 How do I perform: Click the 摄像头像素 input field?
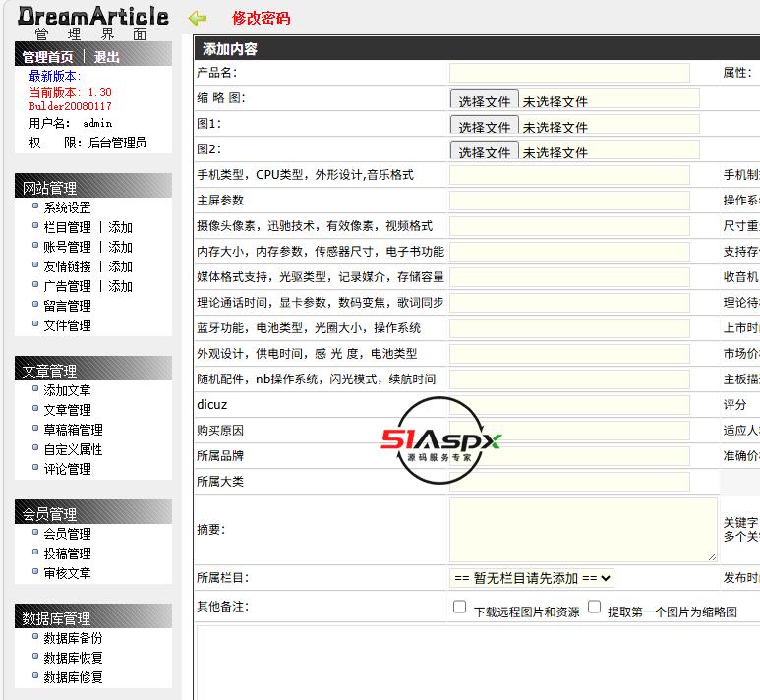tap(569, 226)
